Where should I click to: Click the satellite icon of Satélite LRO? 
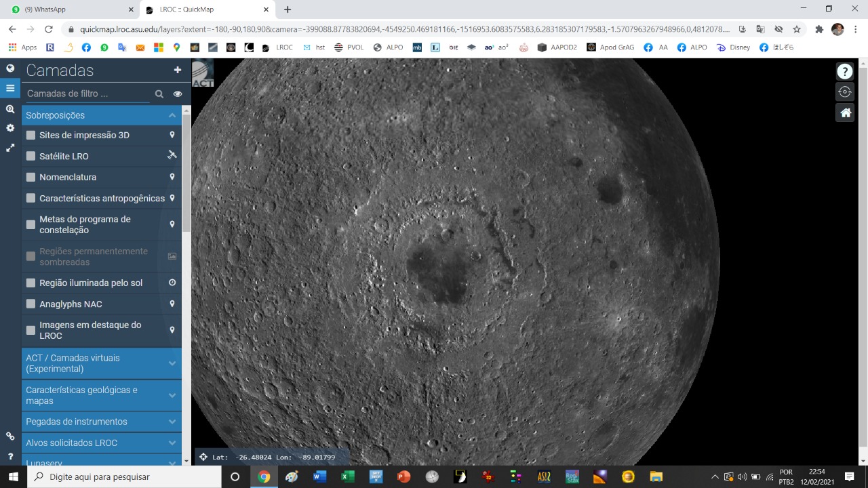pos(172,155)
